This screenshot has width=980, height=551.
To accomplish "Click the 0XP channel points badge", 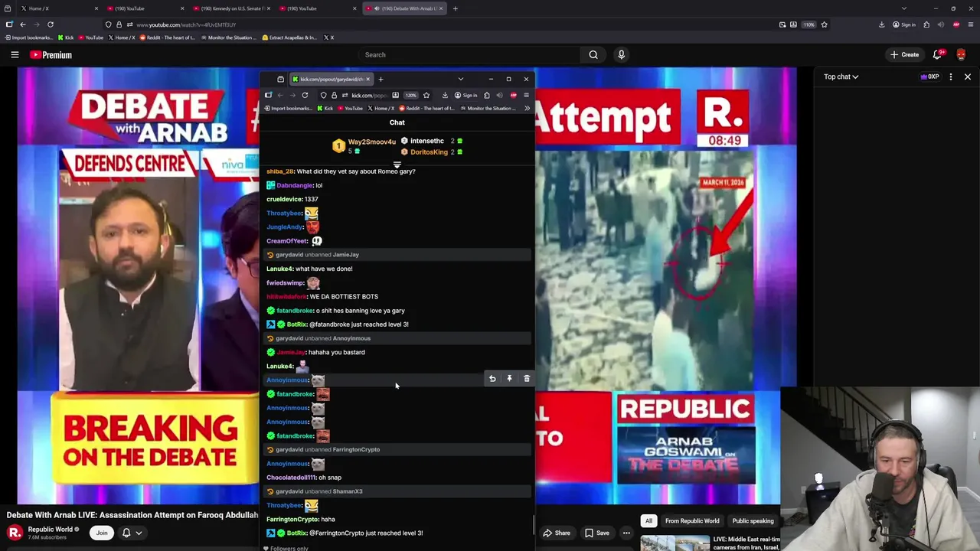I will 929,77.
